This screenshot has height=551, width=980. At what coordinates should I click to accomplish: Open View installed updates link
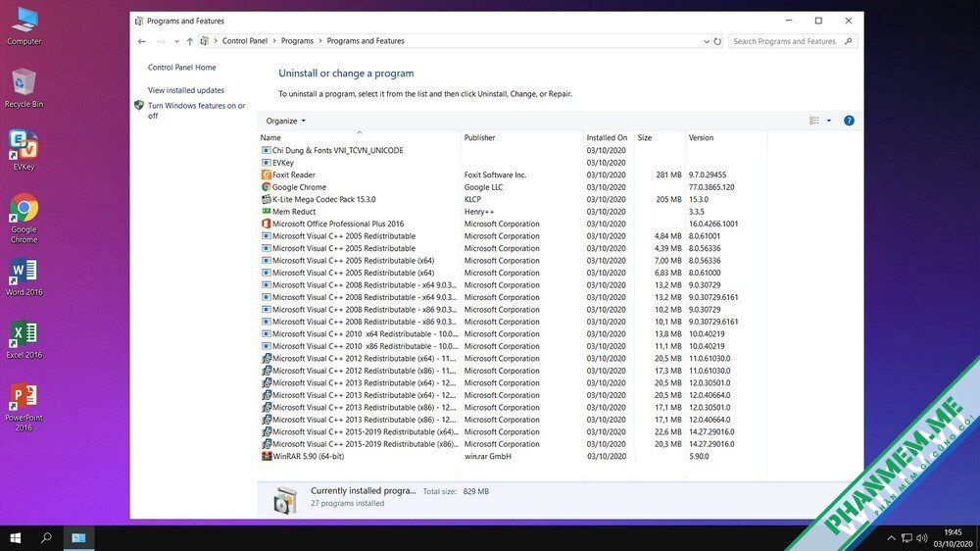(x=185, y=90)
